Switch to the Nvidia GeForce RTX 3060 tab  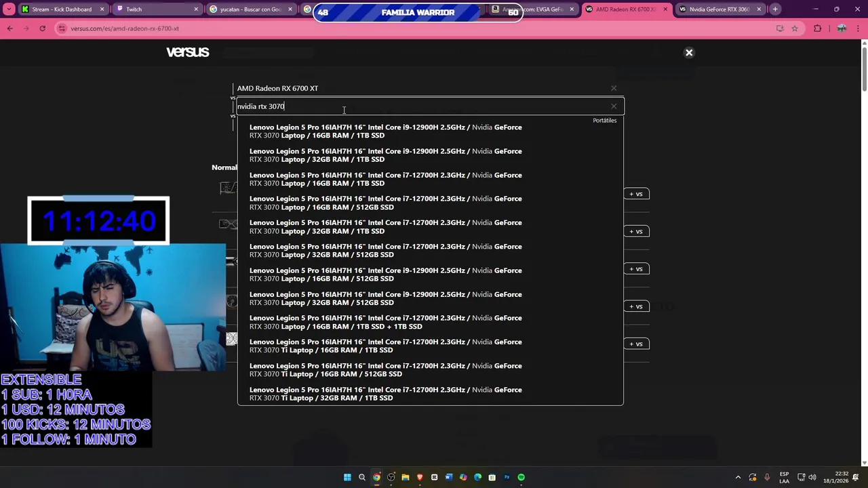tap(719, 9)
